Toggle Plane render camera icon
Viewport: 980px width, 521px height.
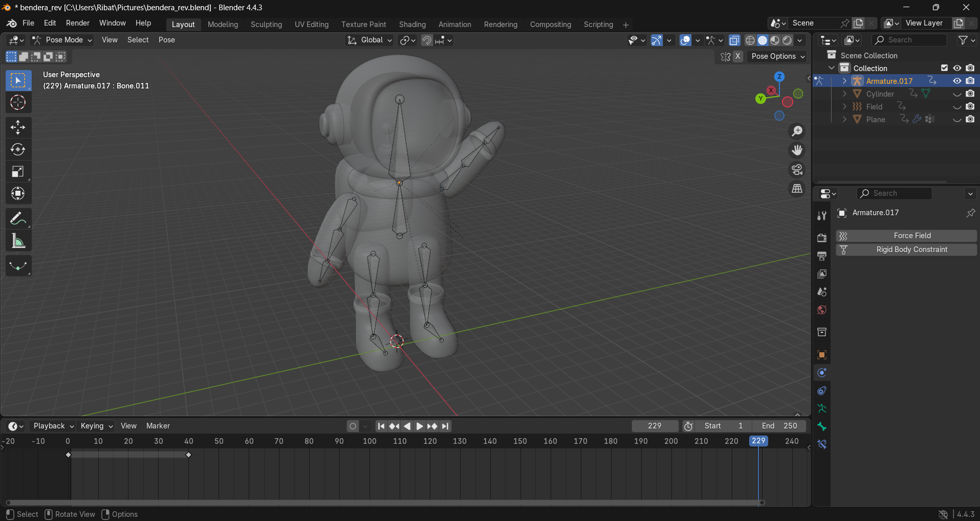(970, 120)
